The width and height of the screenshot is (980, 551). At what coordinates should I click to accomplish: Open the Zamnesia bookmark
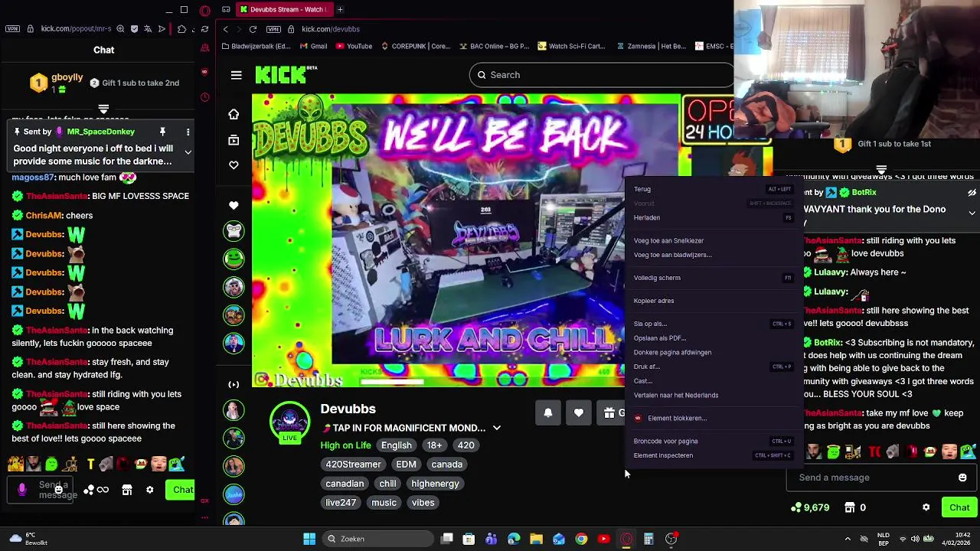[651, 46]
